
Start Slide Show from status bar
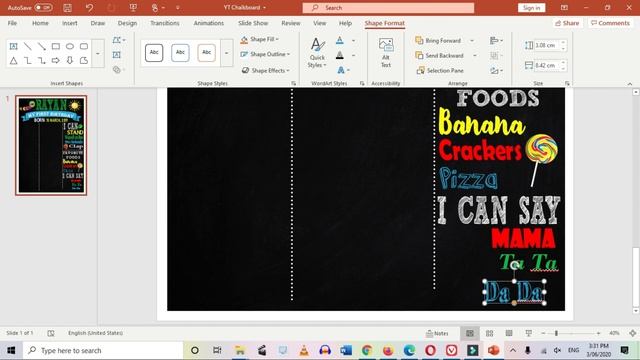529,333
